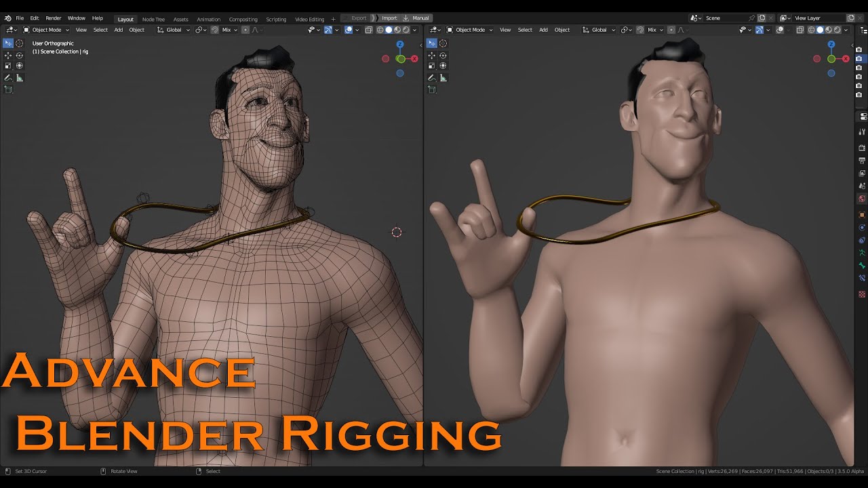
Task: Open the Texture properties tab
Action: point(863,294)
